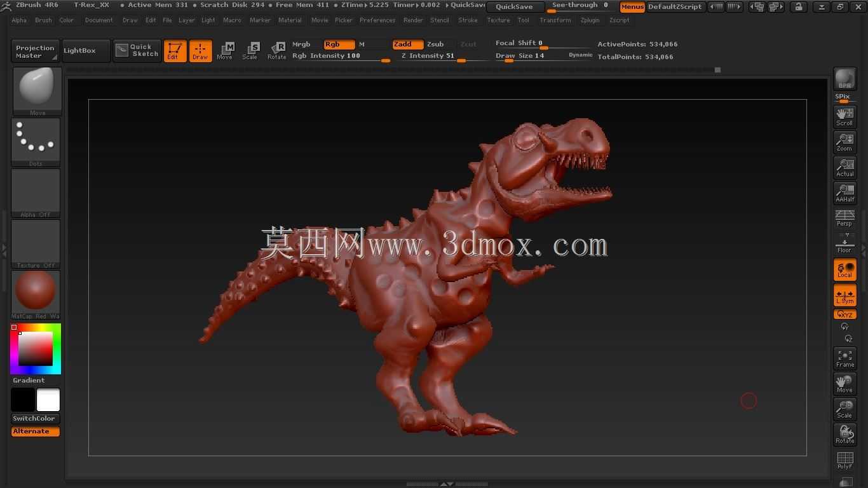Open the MatCap Red Wax material picker
Image resolution: width=868 pixels, height=488 pixels.
pos(36,294)
